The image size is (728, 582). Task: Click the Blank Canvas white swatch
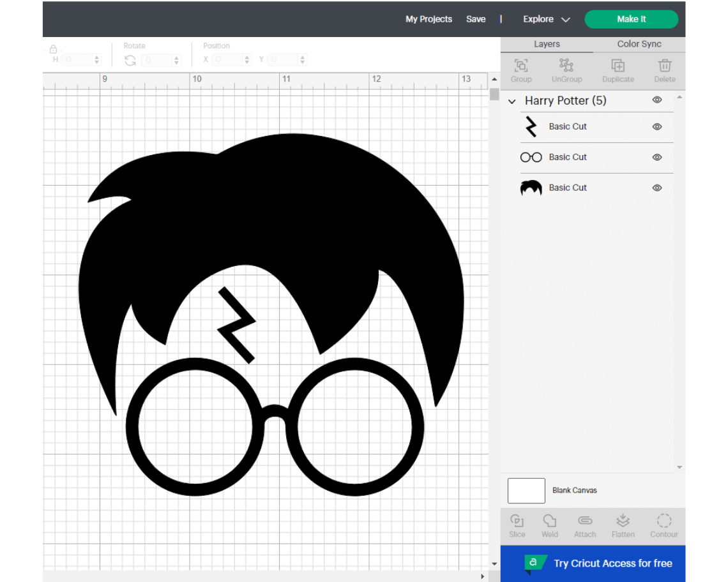click(x=526, y=491)
